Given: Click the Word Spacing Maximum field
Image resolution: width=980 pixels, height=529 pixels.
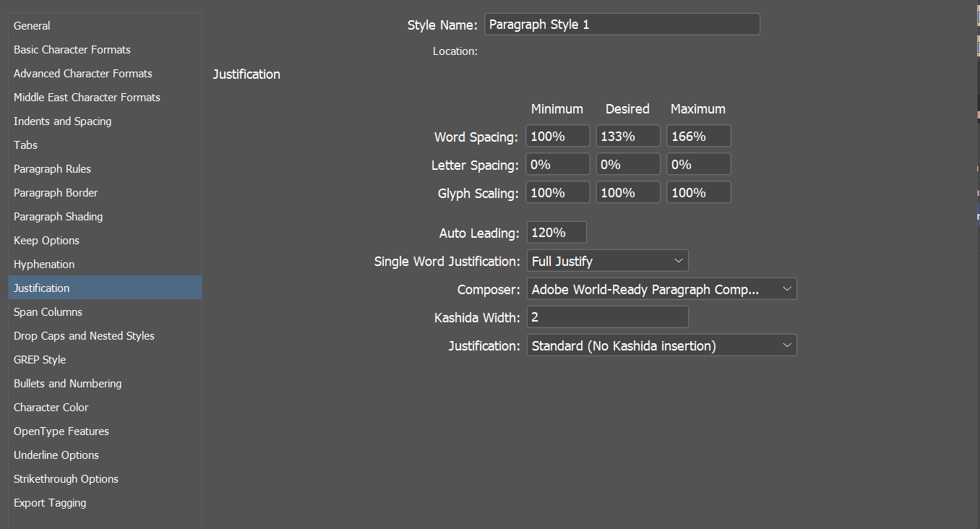Looking at the screenshot, I should pyautogui.click(x=697, y=137).
